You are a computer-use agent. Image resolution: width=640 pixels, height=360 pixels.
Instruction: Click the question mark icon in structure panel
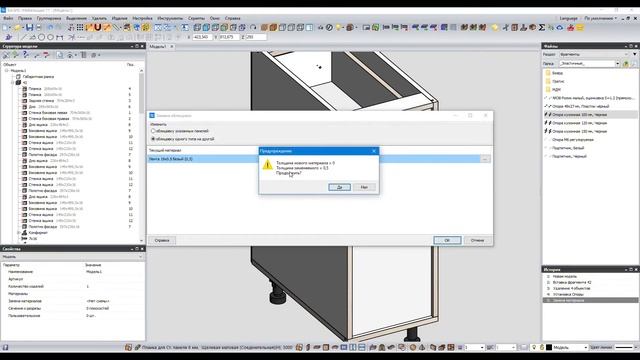[x=25, y=55]
